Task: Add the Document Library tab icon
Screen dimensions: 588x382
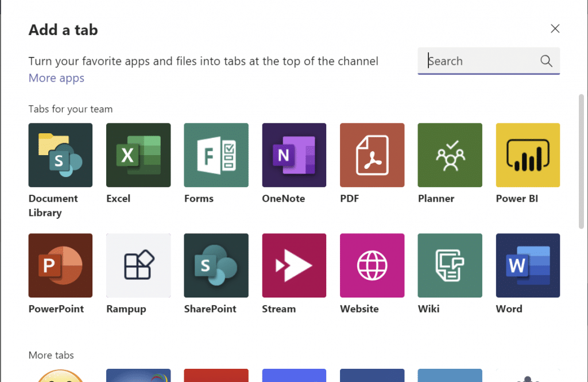Action: (60, 155)
